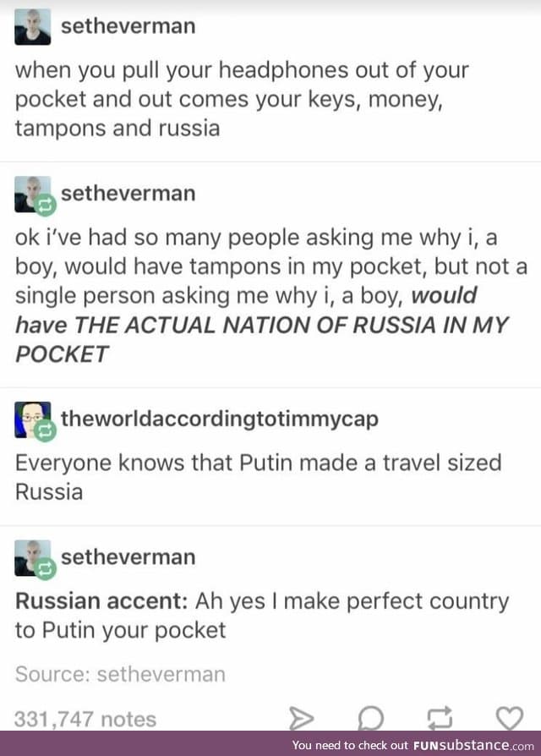Image resolution: width=541 pixels, height=756 pixels.
Task: Select the bold Russian accent text
Action: [x=101, y=601]
